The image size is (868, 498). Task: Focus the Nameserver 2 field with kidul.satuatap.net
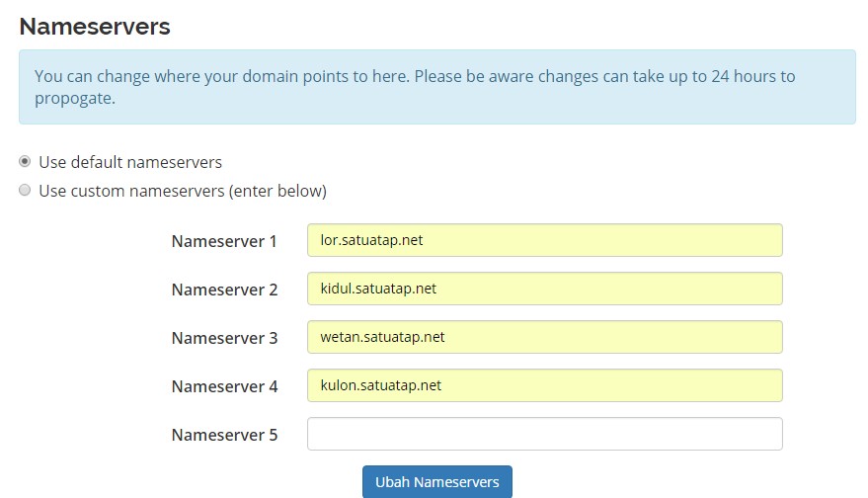point(544,289)
